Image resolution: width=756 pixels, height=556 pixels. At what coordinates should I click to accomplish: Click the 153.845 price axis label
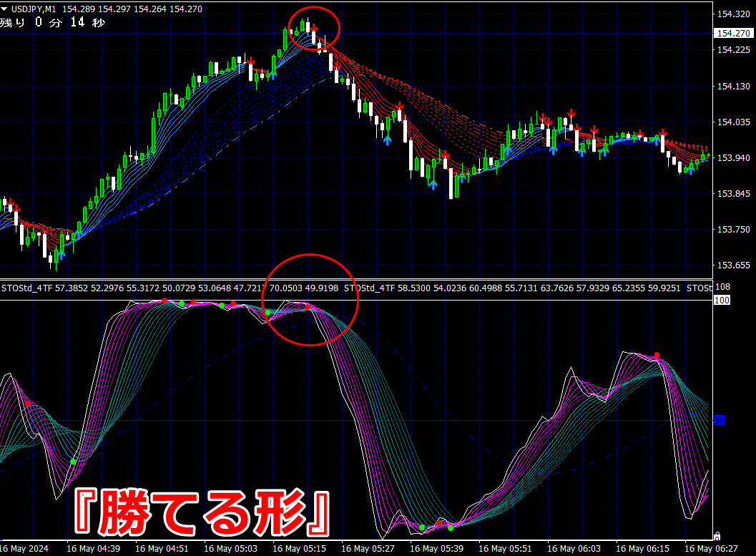pos(733,193)
